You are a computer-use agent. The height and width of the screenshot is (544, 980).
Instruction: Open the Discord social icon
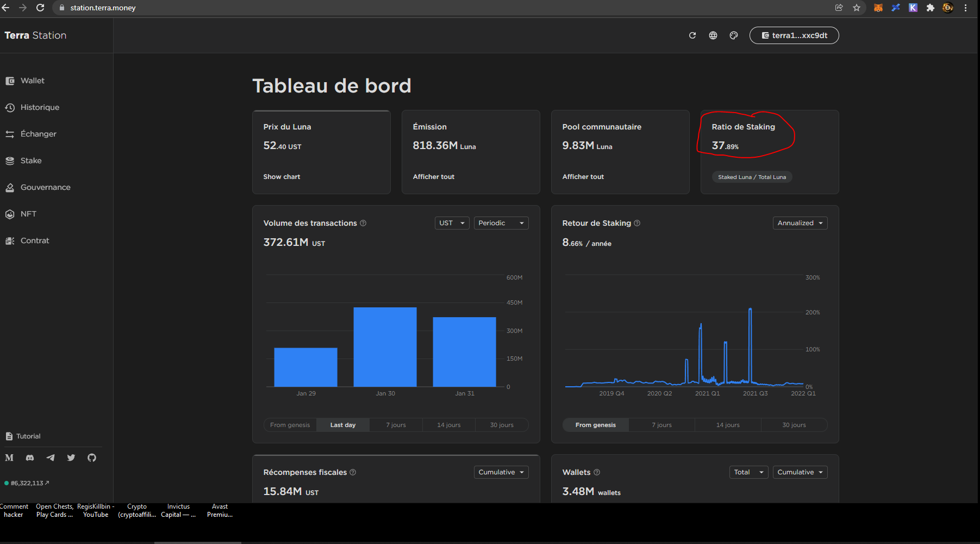[30, 458]
